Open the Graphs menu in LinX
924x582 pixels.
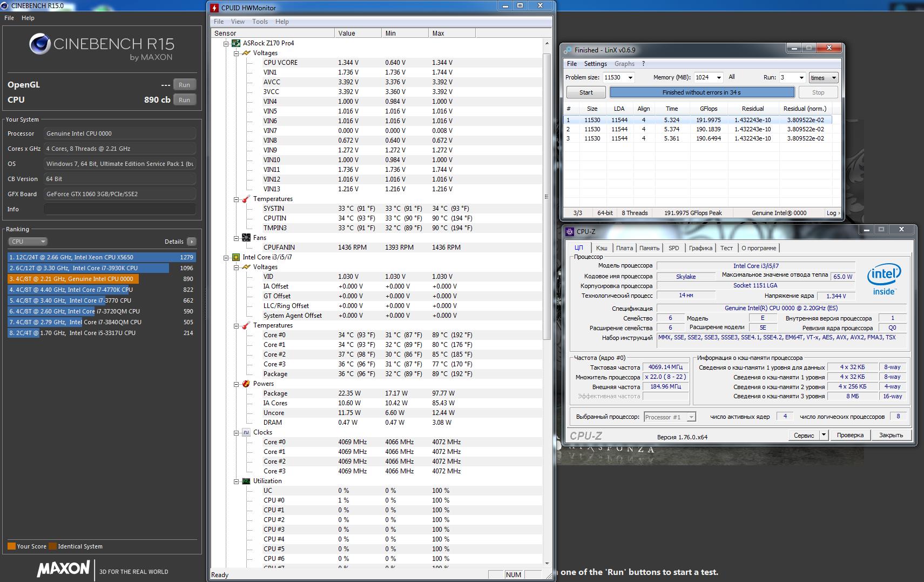pos(624,64)
